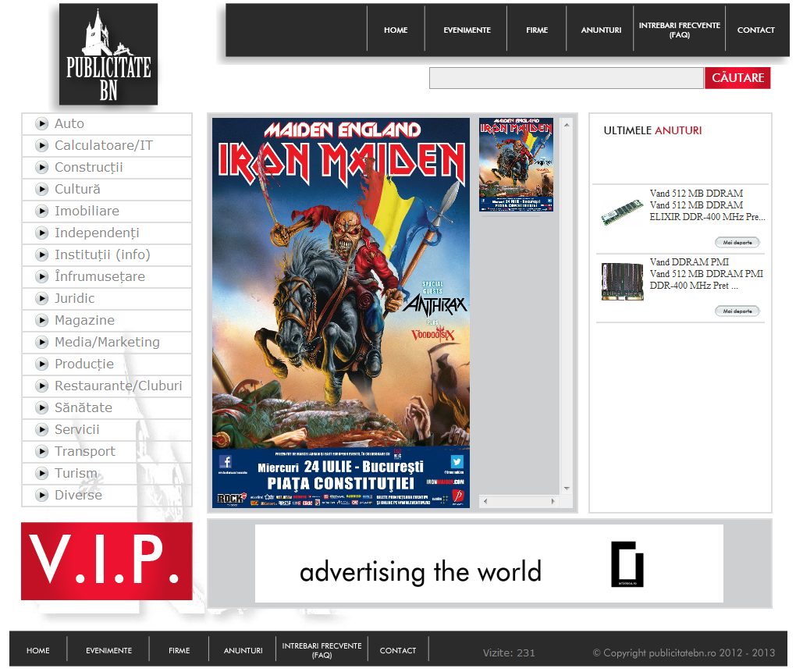Click the arrow icon beside Sănătate
Viewport: 796px width, 672px height.
click(x=41, y=407)
